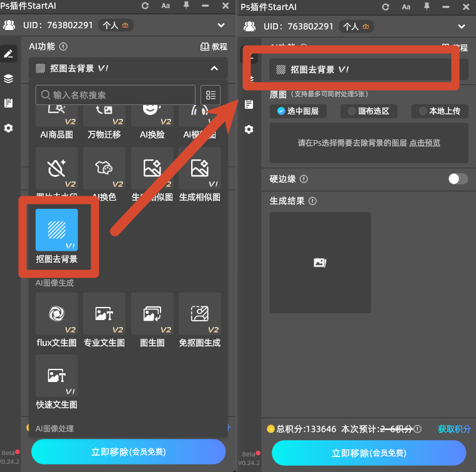Click 生成结果 placeholder thumbnail

pyautogui.click(x=320, y=263)
